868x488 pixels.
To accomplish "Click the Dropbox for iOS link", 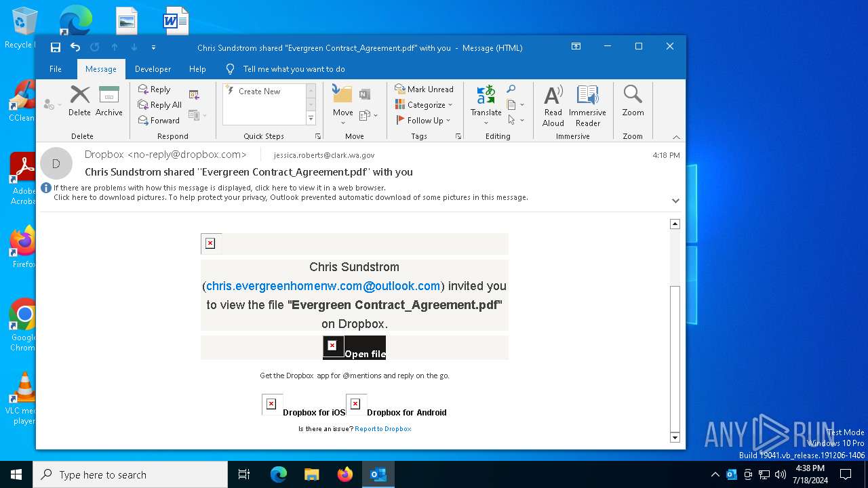I will [314, 412].
